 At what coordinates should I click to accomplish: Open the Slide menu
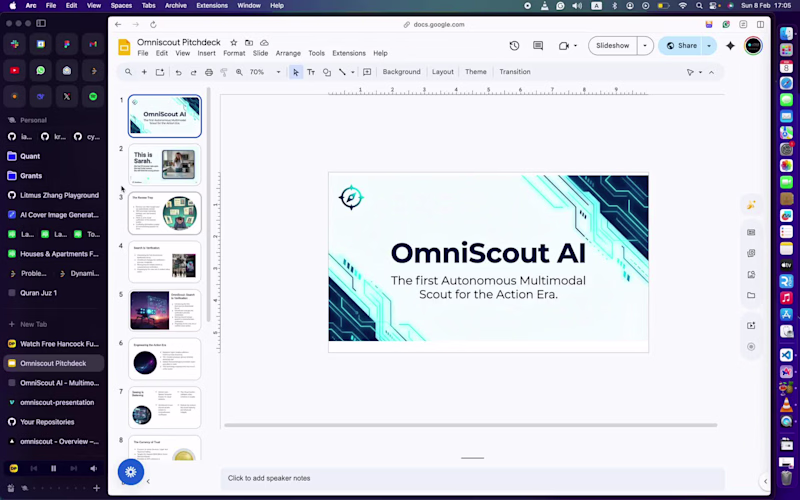click(260, 53)
